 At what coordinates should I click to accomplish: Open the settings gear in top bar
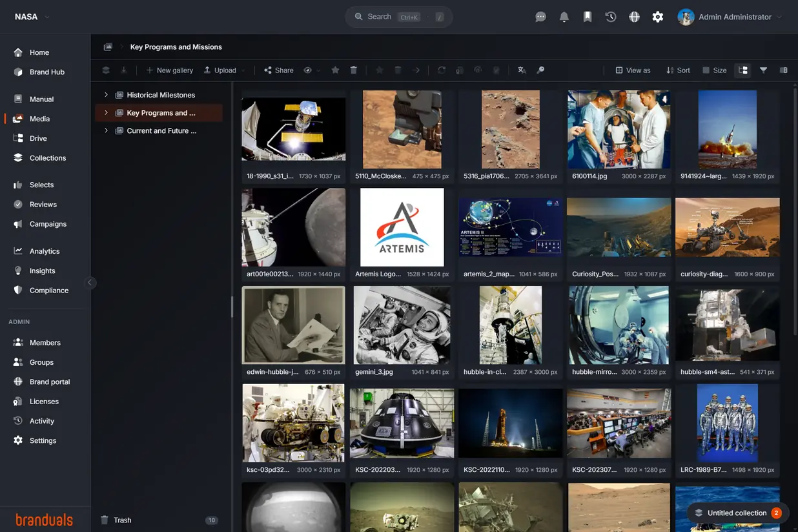click(658, 17)
